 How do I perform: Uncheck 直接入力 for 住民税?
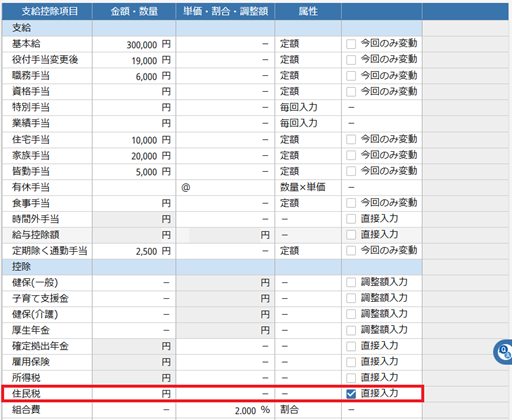click(x=351, y=394)
